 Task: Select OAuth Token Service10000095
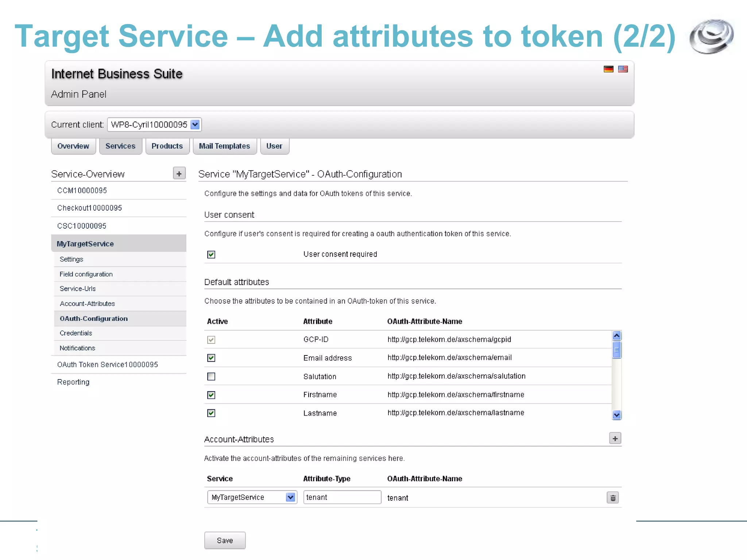[x=119, y=365]
